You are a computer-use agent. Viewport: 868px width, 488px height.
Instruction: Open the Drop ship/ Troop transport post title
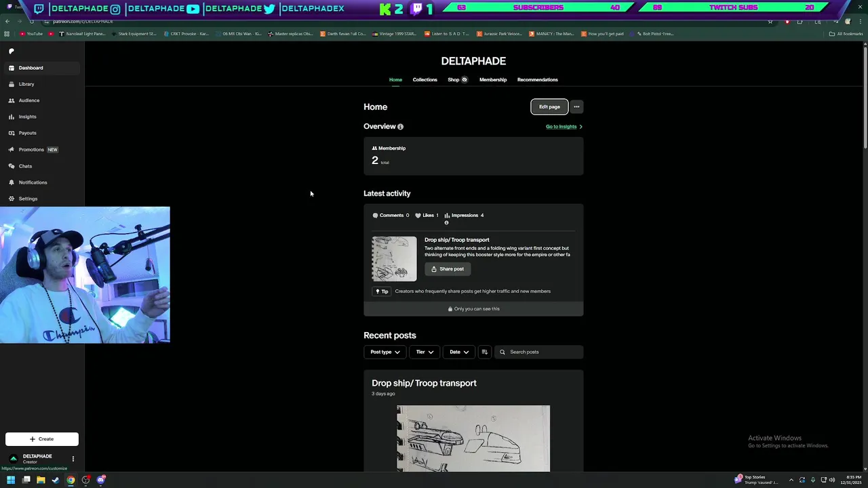(424, 383)
